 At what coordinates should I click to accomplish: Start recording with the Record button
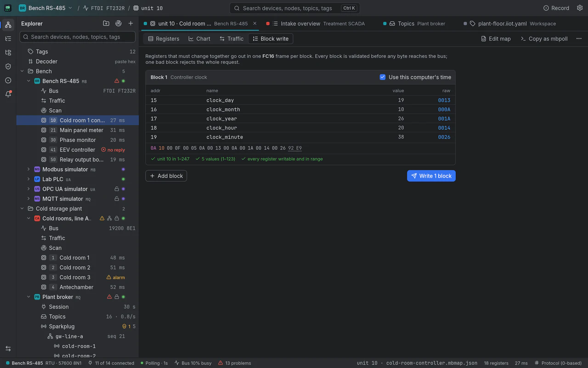pyautogui.click(x=556, y=8)
